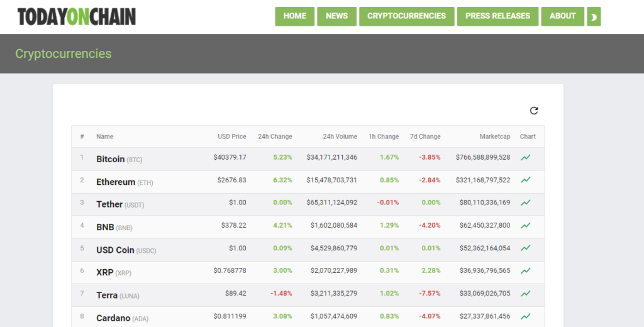Open Cardano (ADA) details
Screen dimensions: 644x327
(123, 318)
